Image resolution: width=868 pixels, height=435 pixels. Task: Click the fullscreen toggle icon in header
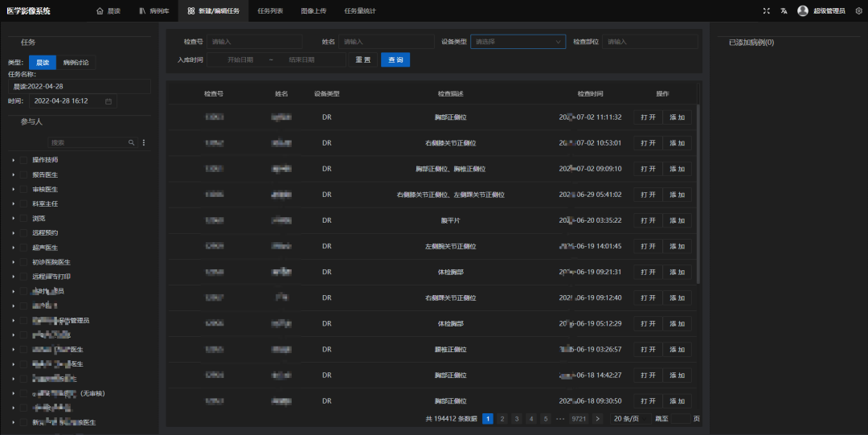[766, 11]
